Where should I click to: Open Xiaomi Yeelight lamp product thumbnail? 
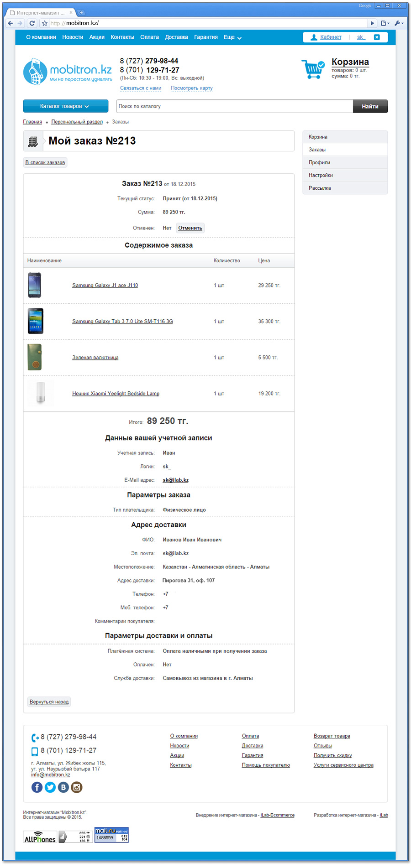(x=41, y=393)
